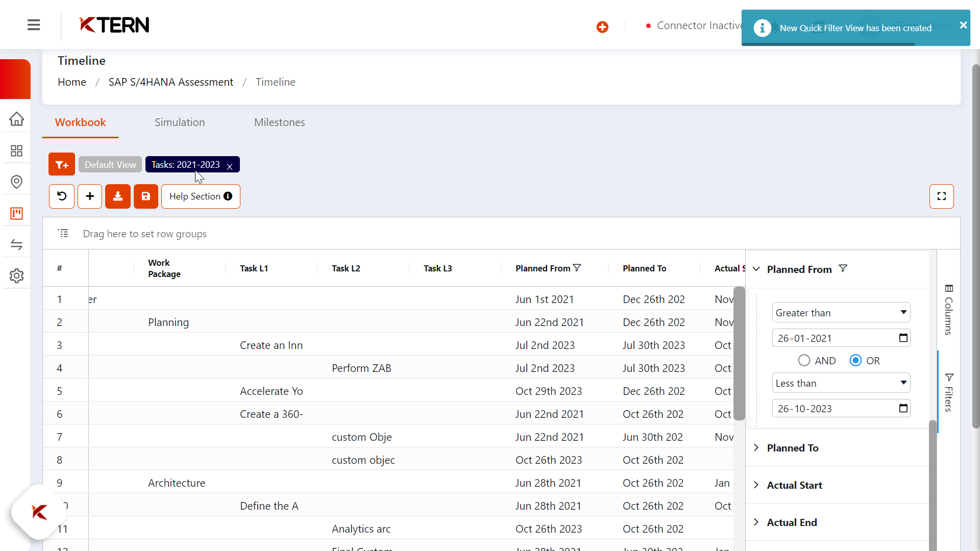
Task: Close the Quick Filter View notification
Action: point(963,25)
